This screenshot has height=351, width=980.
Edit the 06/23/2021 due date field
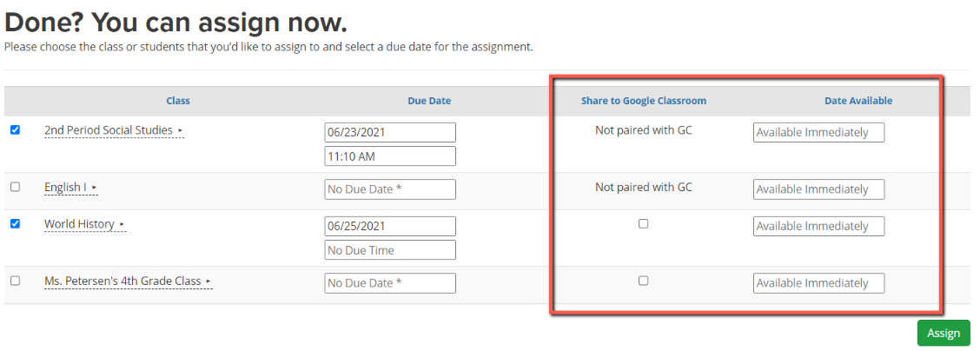coord(390,132)
